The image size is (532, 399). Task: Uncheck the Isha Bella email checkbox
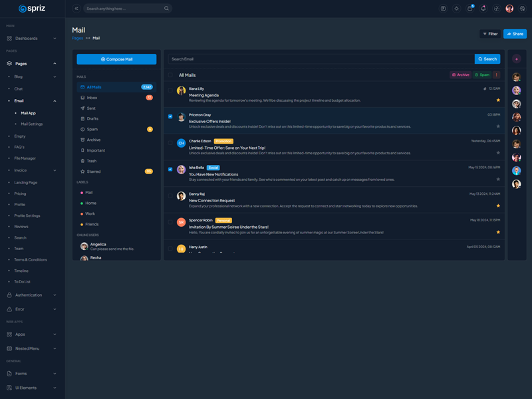[x=170, y=169]
